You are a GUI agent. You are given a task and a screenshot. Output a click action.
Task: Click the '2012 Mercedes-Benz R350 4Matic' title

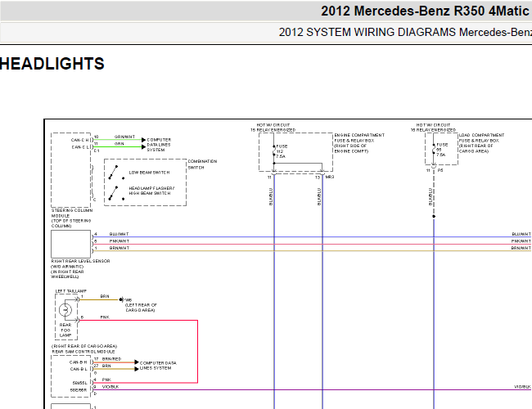(x=426, y=11)
